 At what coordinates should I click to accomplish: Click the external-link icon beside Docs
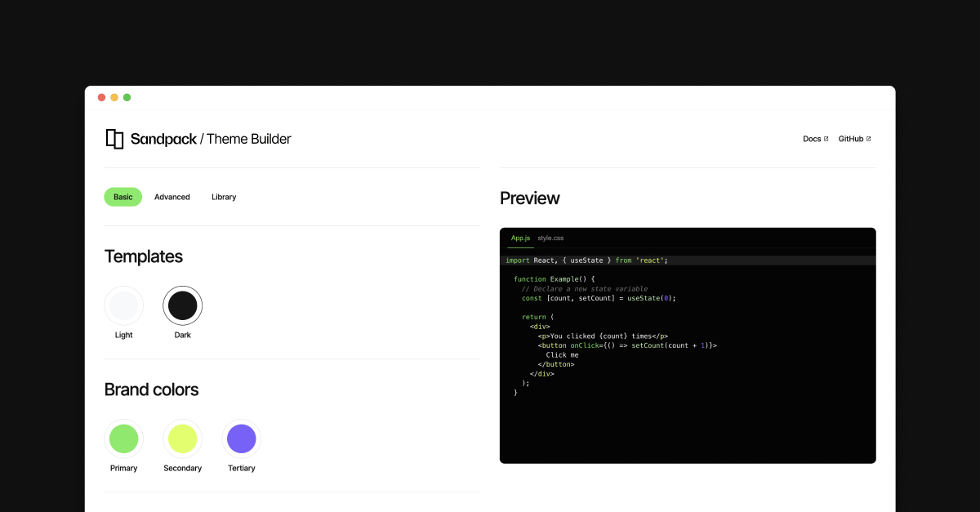[x=826, y=138]
